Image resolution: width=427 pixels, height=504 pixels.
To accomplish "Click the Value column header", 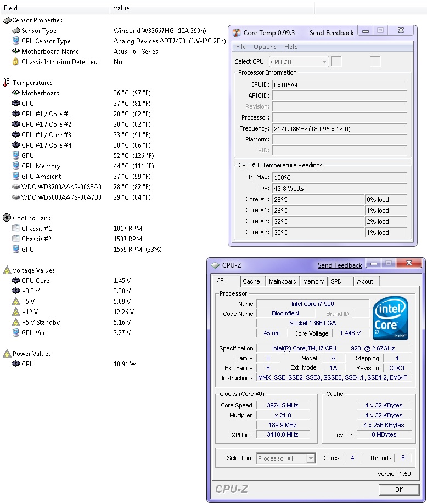I will click(x=212, y=8).
